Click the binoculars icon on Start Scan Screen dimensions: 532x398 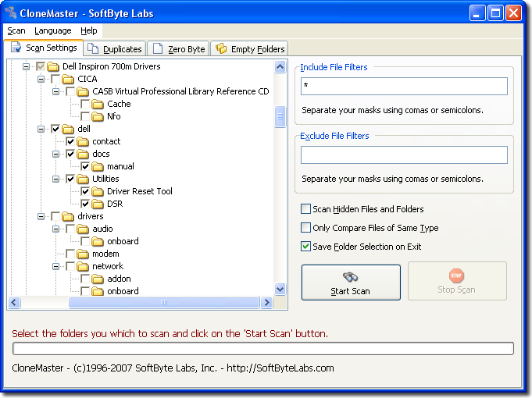pos(351,277)
